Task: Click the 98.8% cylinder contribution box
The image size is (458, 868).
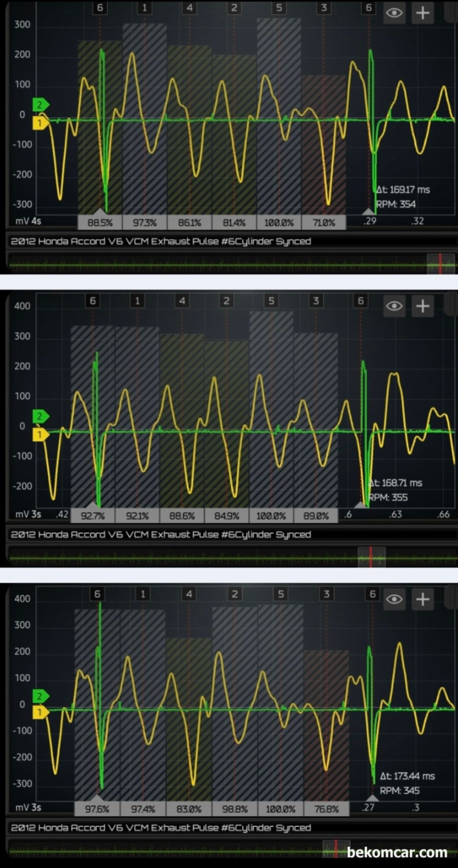Action: click(235, 809)
